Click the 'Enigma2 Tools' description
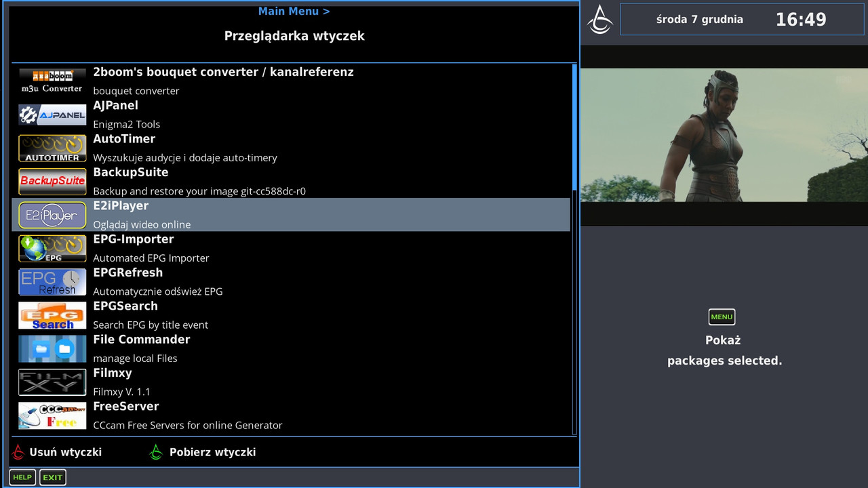Screen dimensions: 868x488 point(126,124)
